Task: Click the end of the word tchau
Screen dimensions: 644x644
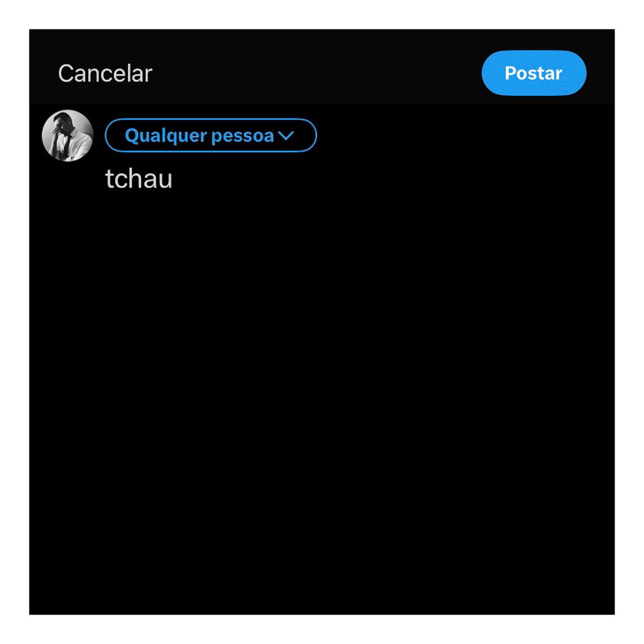Action: coord(172,179)
